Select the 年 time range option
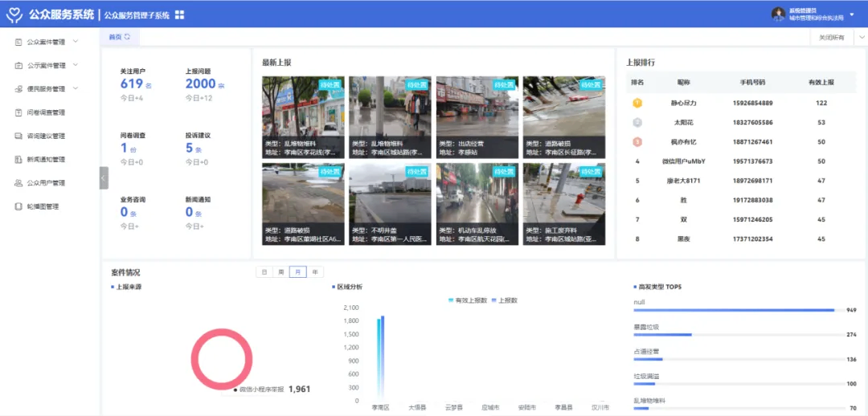The height and width of the screenshot is (416, 868). click(315, 272)
